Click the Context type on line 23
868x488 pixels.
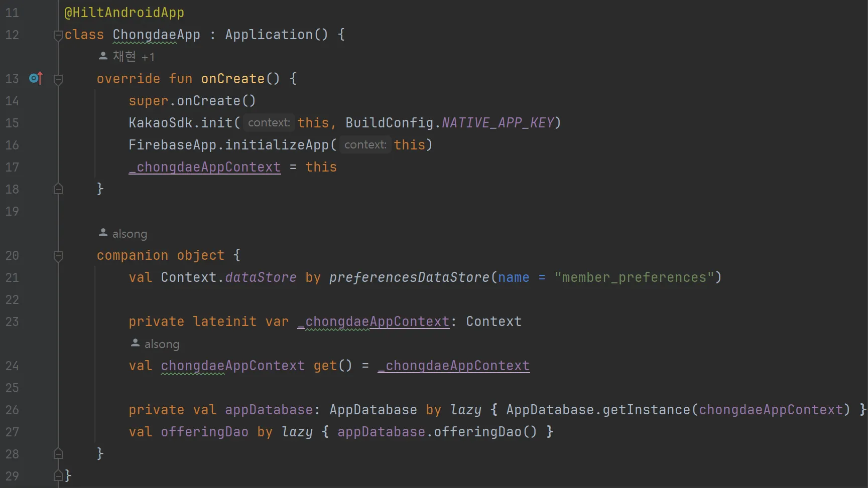coord(494,321)
